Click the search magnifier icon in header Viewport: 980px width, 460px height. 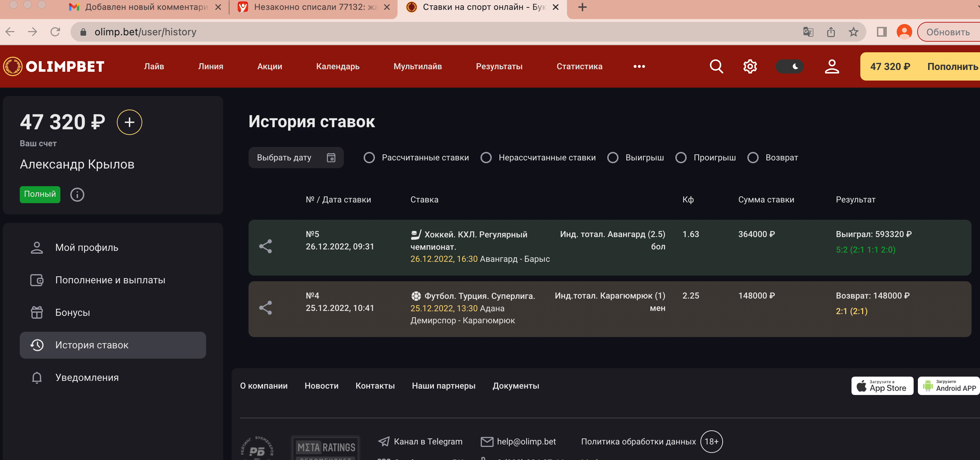coord(716,66)
